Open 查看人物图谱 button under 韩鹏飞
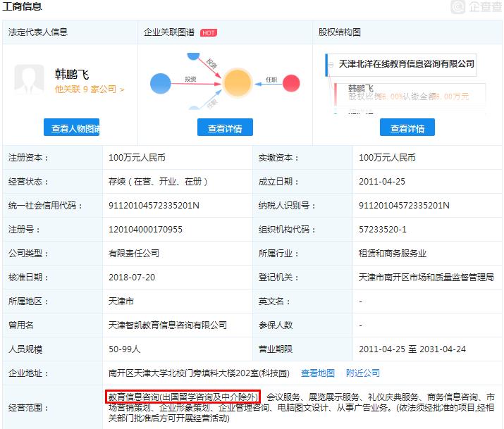Viewport: 504px width, 429px height. point(72,128)
